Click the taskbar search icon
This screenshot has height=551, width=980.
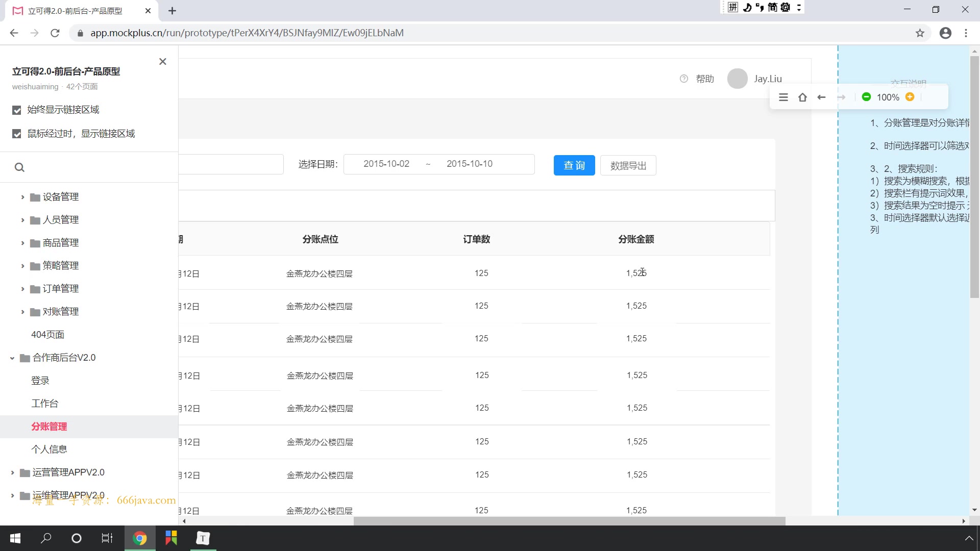(x=46, y=538)
